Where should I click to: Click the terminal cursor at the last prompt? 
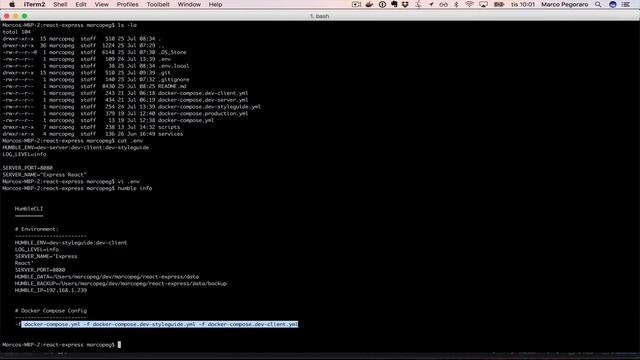click(x=119, y=344)
